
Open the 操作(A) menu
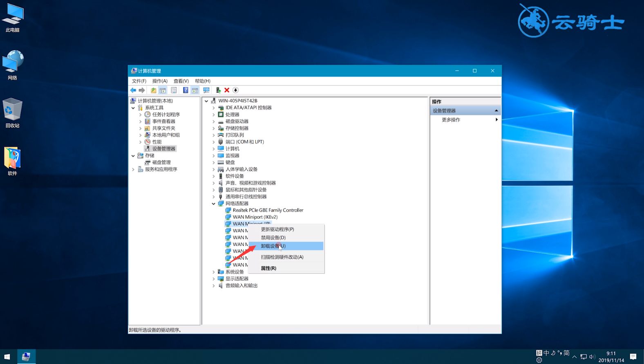(x=160, y=81)
